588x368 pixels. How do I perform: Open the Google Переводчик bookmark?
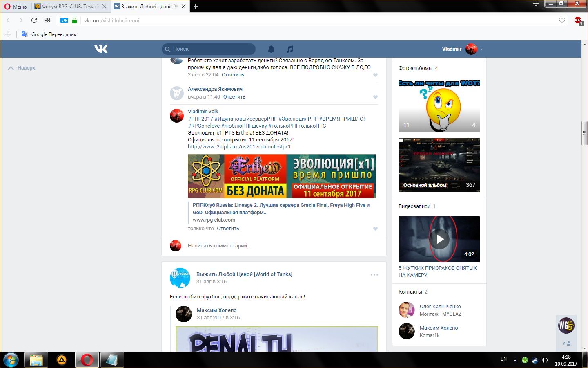pyautogui.click(x=49, y=34)
